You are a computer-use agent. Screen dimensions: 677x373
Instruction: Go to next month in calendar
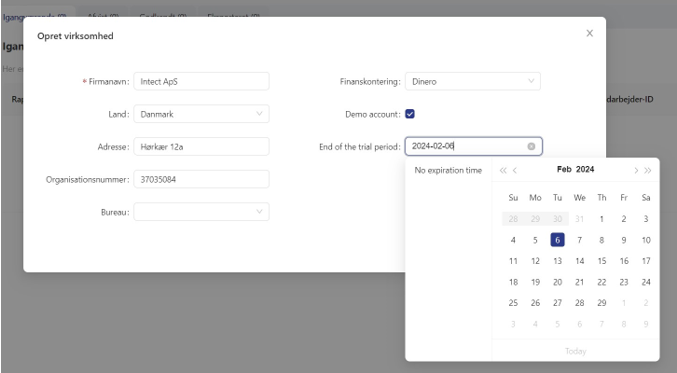point(636,170)
